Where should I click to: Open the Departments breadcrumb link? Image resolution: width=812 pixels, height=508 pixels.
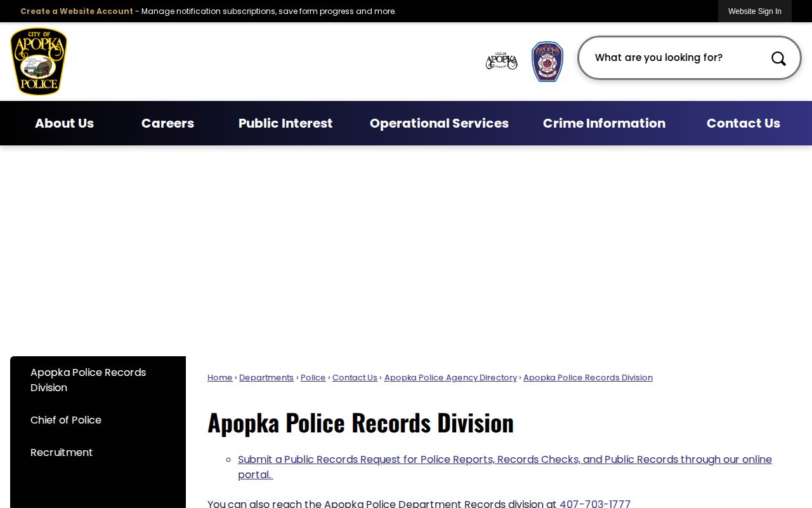(x=266, y=377)
